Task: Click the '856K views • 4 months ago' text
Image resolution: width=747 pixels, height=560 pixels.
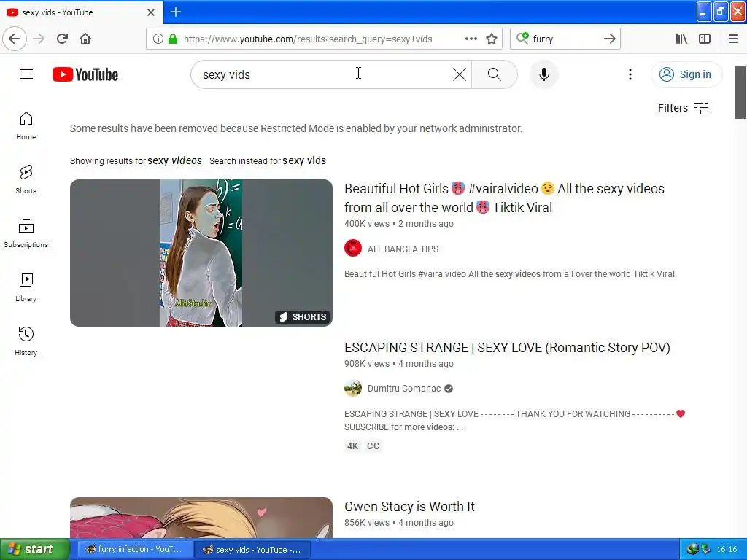Action: [399, 523]
